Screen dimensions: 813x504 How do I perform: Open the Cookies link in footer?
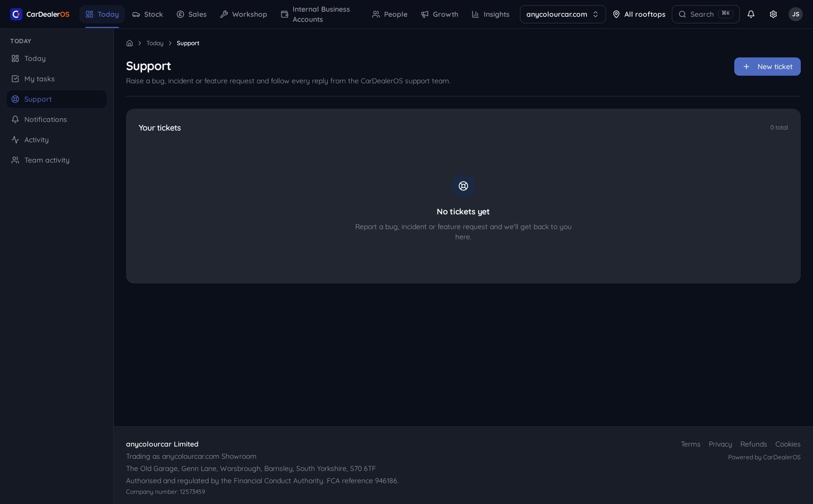(788, 444)
